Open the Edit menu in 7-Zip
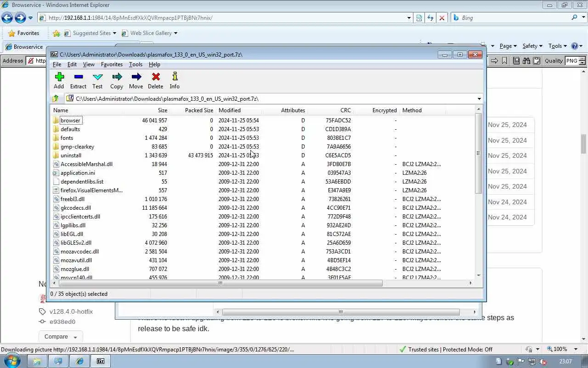 click(x=72, y=64)
